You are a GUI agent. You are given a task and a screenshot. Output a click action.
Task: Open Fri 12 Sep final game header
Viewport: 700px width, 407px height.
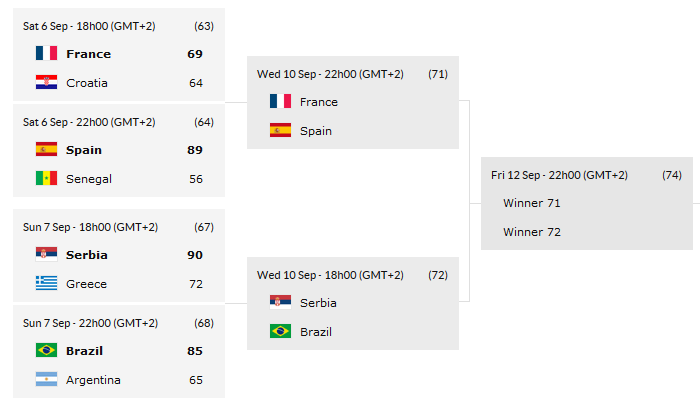tap(559, 175)
